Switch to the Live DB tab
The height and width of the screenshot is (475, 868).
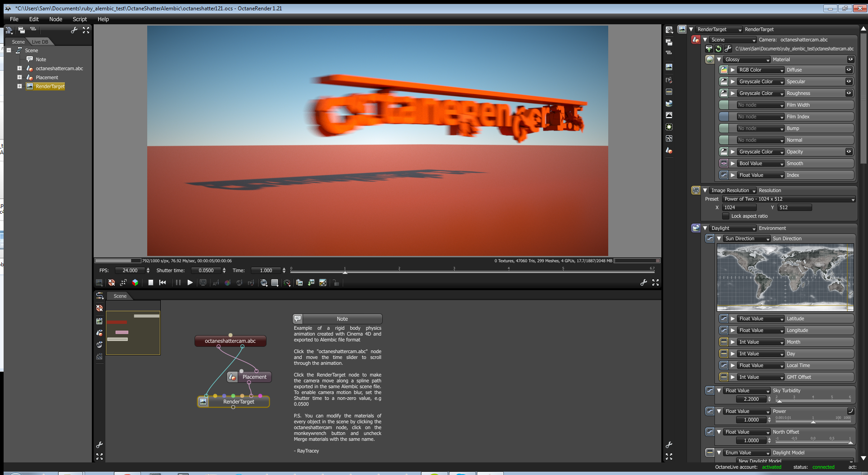[40, 42]
